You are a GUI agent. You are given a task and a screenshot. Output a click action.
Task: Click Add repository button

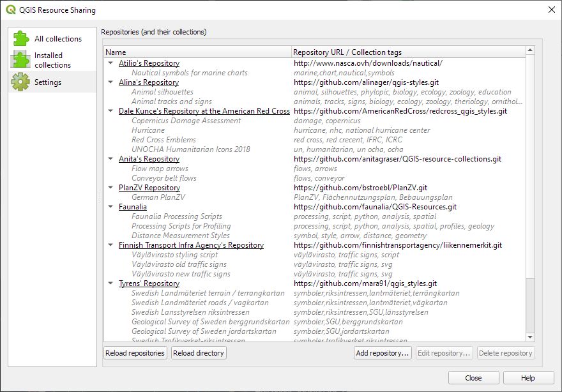tap(383, 353)
